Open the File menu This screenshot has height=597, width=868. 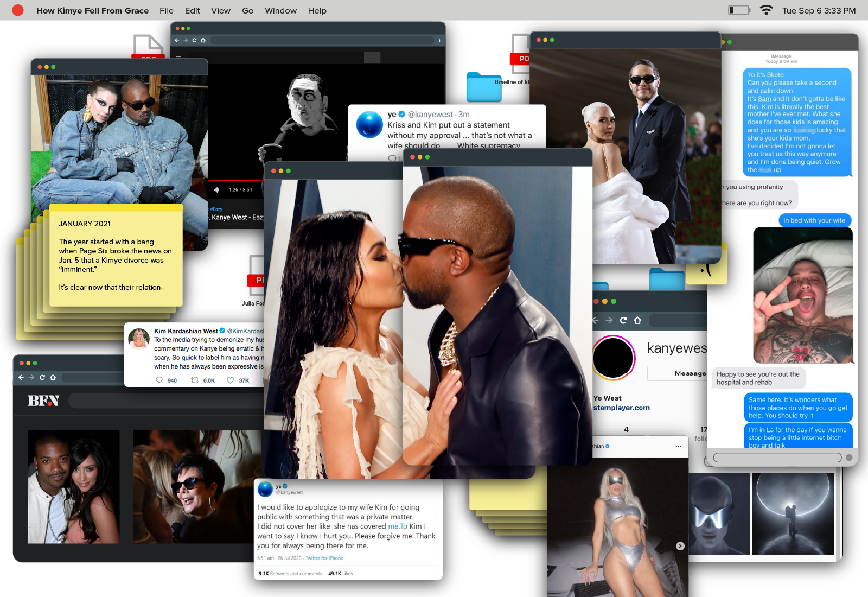(x=166, y=10)
